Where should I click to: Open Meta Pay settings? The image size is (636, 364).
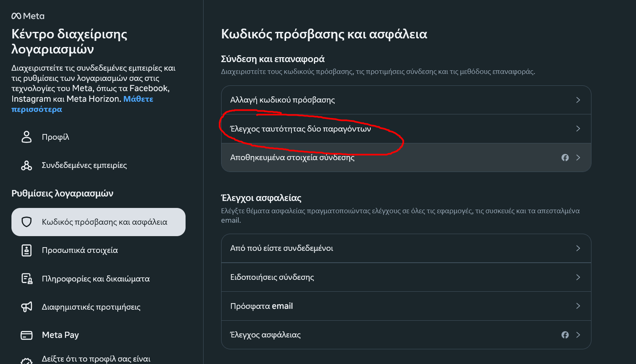(99, 335)
